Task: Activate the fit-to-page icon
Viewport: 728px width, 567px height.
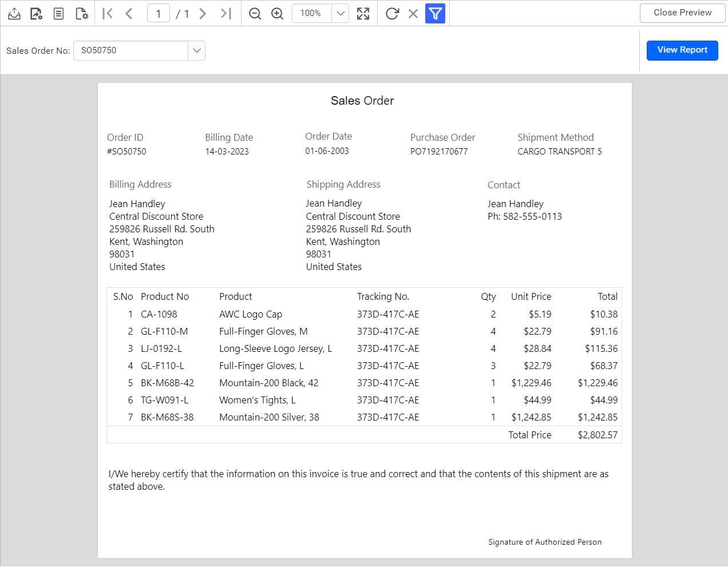Action: pyautogui.click(x=363, y=13)
